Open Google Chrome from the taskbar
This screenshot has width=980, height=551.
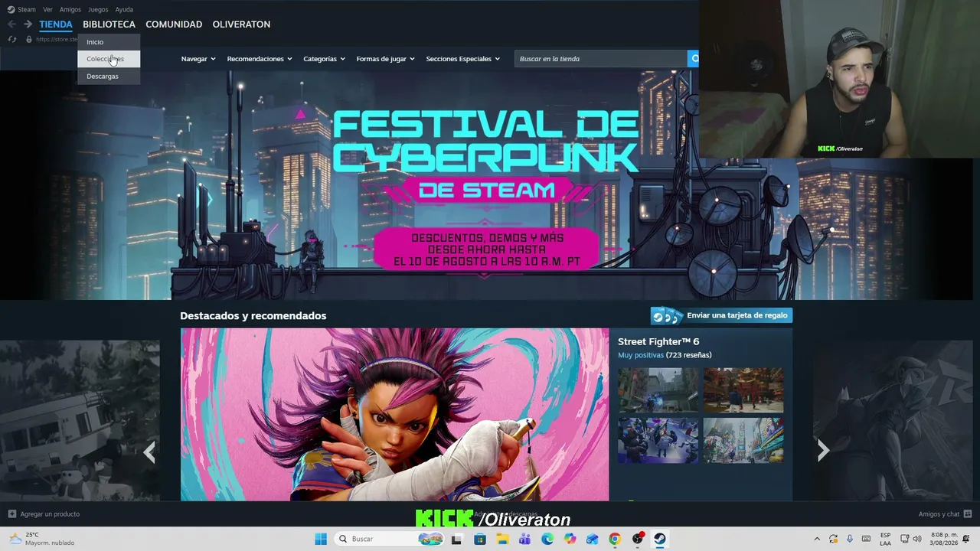coord(615,539)
